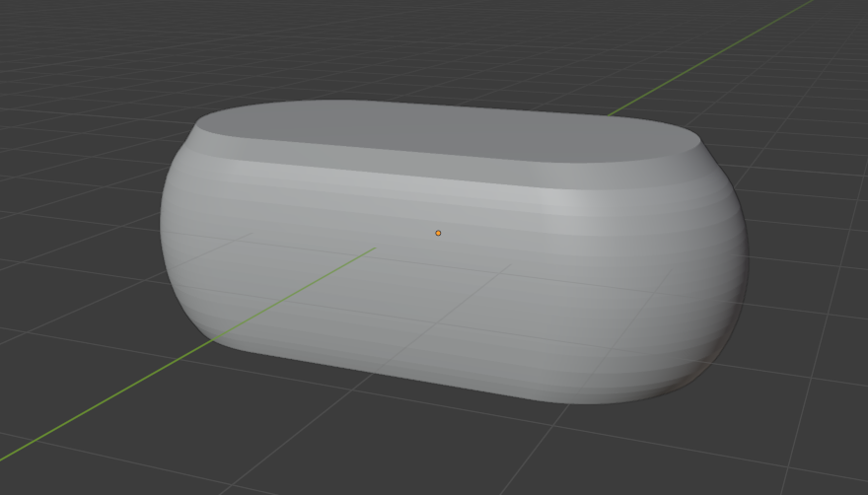This screenshot has height=495, width=868.
Task: Select the flat top face of the mesh
Action: pos(444,131)
